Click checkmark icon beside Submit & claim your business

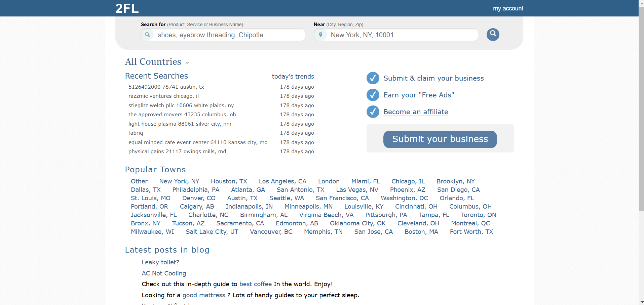(373, 78)
